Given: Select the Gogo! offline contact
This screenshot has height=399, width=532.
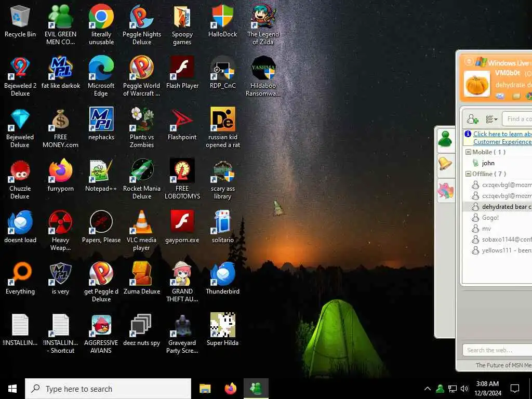Looking at the screenshot, I should pos(490,218).
